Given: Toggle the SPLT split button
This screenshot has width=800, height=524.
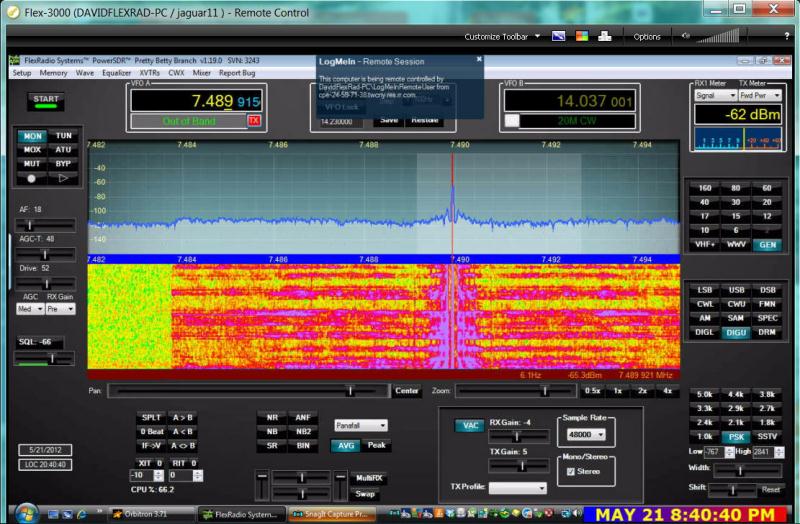Looking at the screenshot, I should [151, 417].
